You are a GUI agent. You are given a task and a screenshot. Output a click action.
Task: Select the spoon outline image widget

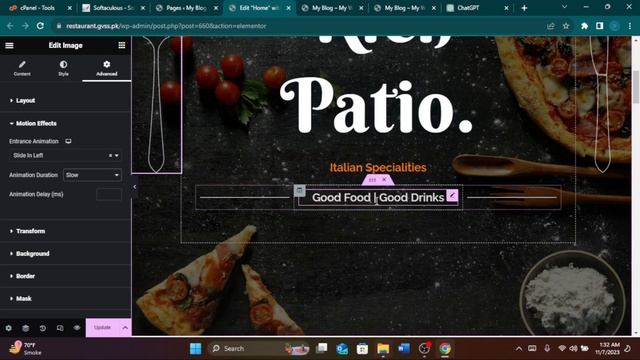157,104
